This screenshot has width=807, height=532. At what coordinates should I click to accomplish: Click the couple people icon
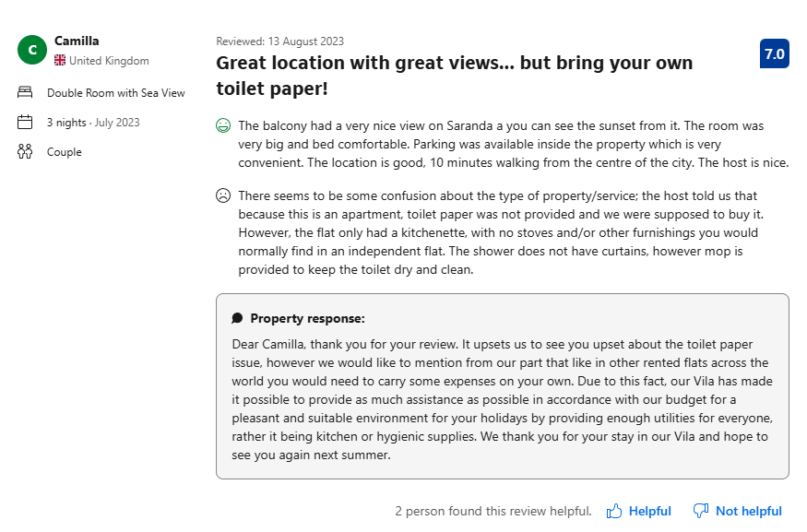(x=25, y=151)
